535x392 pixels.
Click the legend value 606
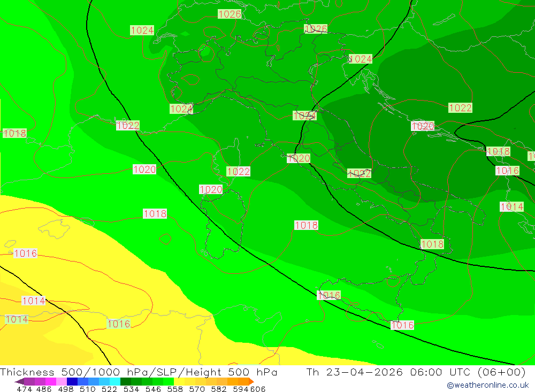click(258, 389)
